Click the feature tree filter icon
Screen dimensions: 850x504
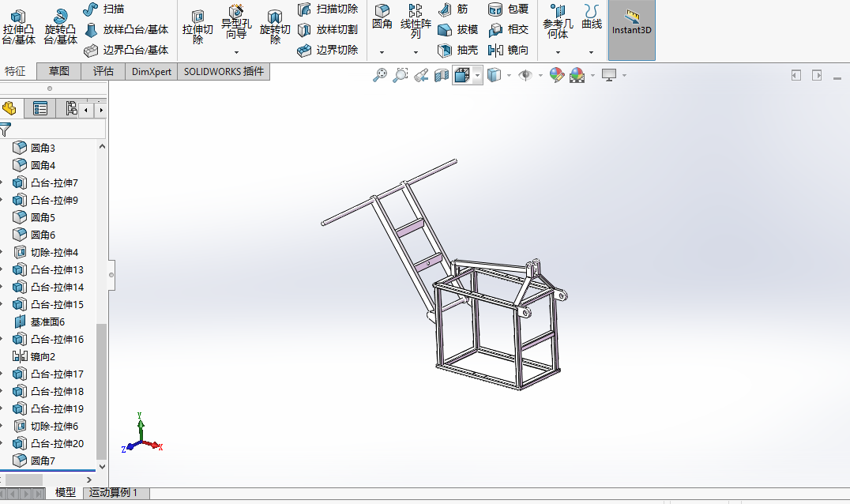tap(6, 130)
